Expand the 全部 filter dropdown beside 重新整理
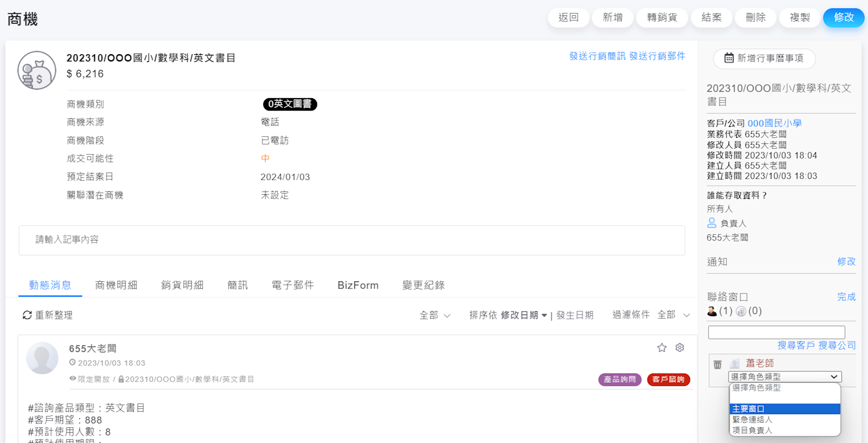The width and height of the screenshot is (868, 443). click(x=435, y=315)
